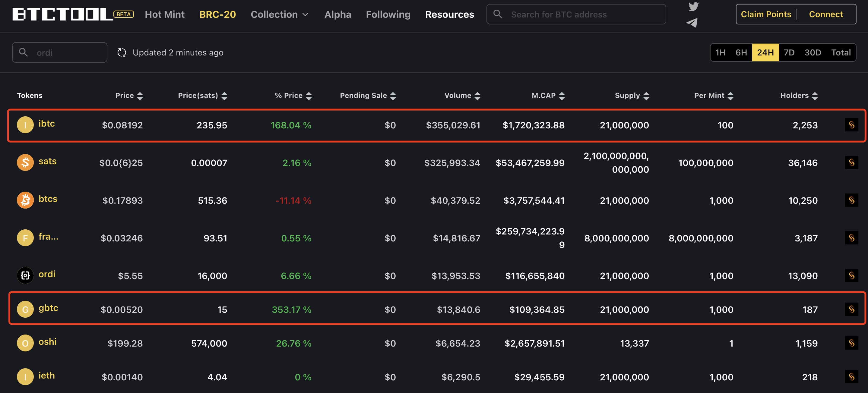868x393 pixels.
Task: Switch time range to 7D
Action: tap(789, 52)
